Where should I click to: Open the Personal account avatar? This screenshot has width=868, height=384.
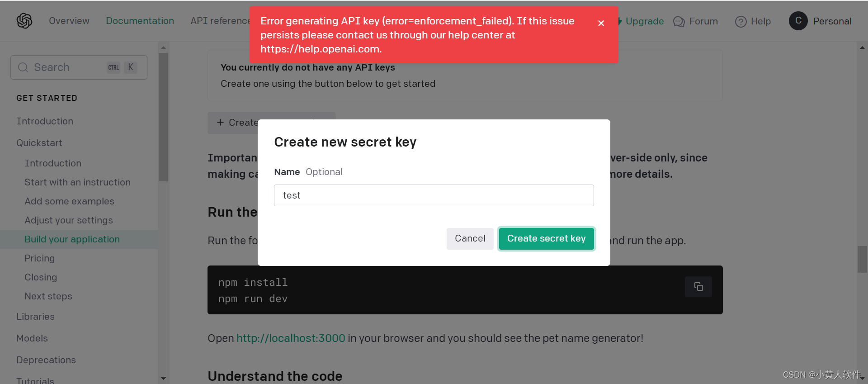(798, 21)
